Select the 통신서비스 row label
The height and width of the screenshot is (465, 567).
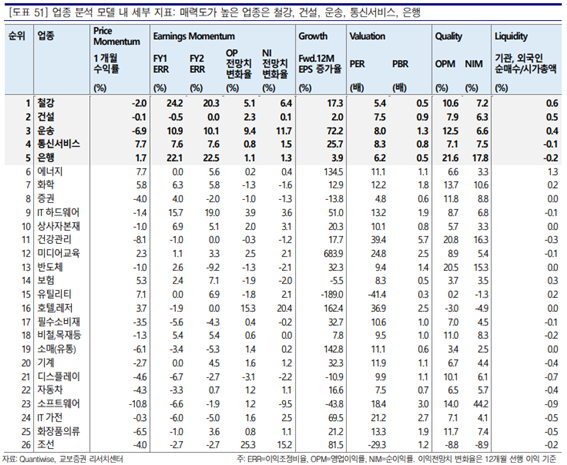[x=59, y=144]
